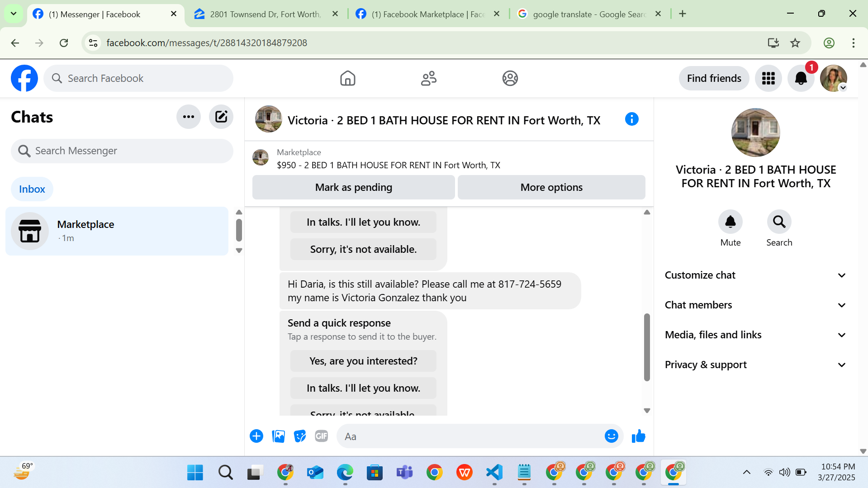The width and height of the screenshot is (868, 488).
Task: Open Microsoft Teams from taskbar
Action: point(405,473)
